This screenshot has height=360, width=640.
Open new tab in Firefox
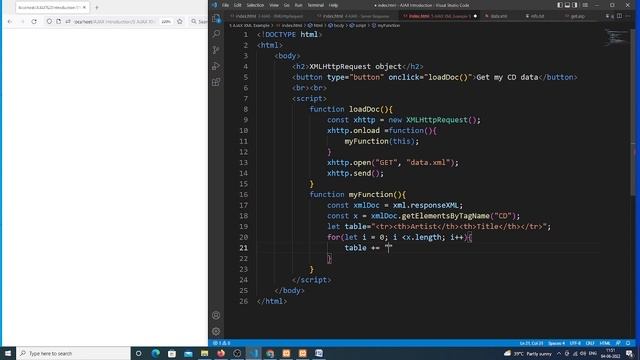97,7
